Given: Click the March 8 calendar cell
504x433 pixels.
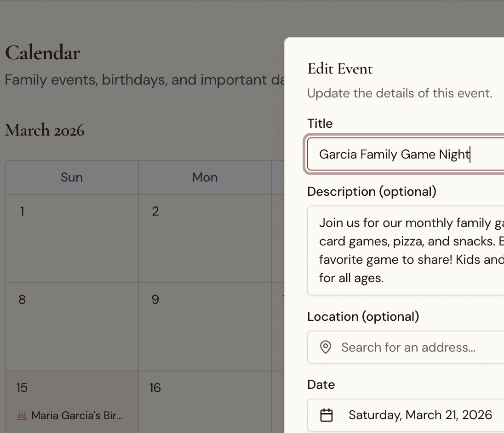Looking at the screenshot, I should pos(71,326).
